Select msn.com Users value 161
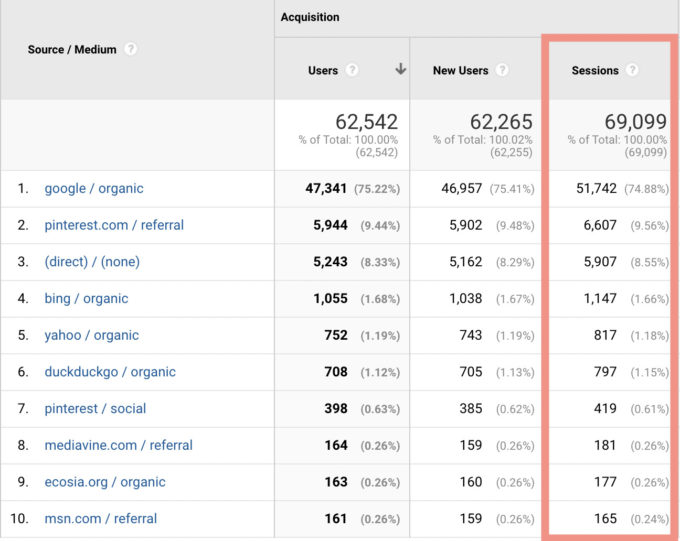 tap(336, 518)
